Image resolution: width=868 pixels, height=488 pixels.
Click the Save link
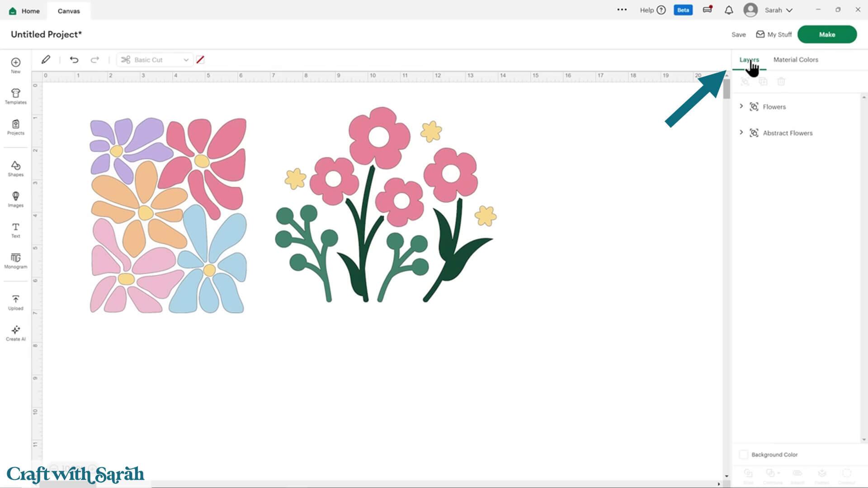738,34
